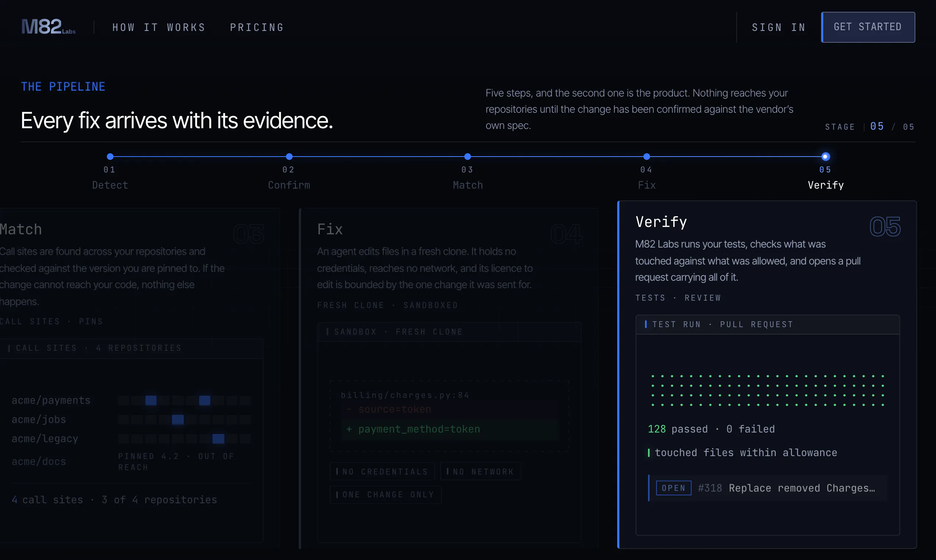The height and width of the screenshot is (560, 936).
Task: Click the Fix card heading
Action: point(330,229)
